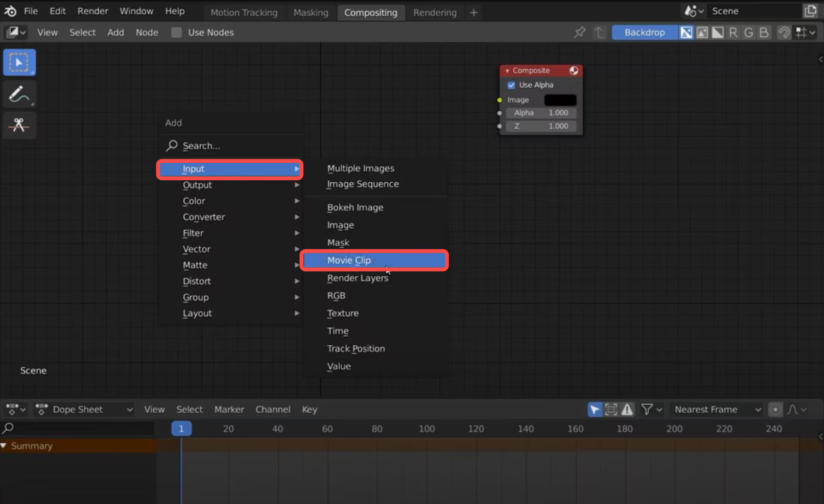Open the Node menu in the compositor header
The width and height of the screenshot is (824, 504).
(147, 32)
